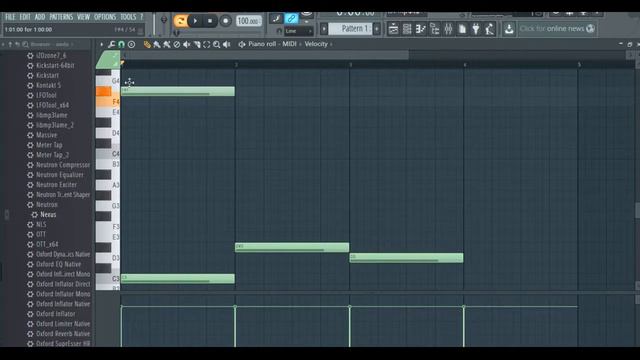Select the Slice tool

pos(197,44)
